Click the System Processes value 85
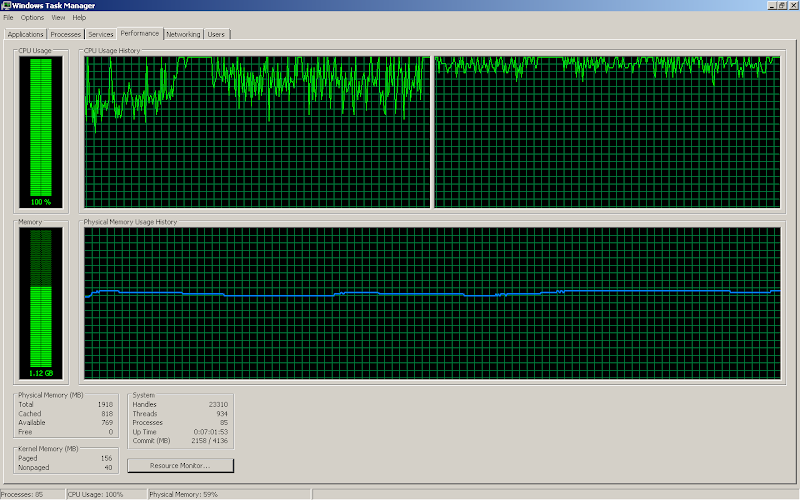The image size is (800, 500). pyautogui.click(x=224, y=422)
